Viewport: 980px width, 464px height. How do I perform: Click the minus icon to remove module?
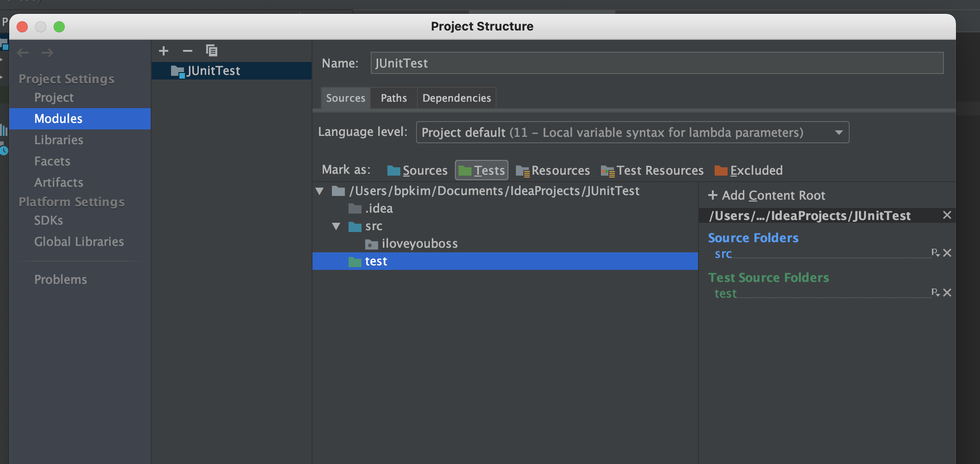tap(187, 51)
